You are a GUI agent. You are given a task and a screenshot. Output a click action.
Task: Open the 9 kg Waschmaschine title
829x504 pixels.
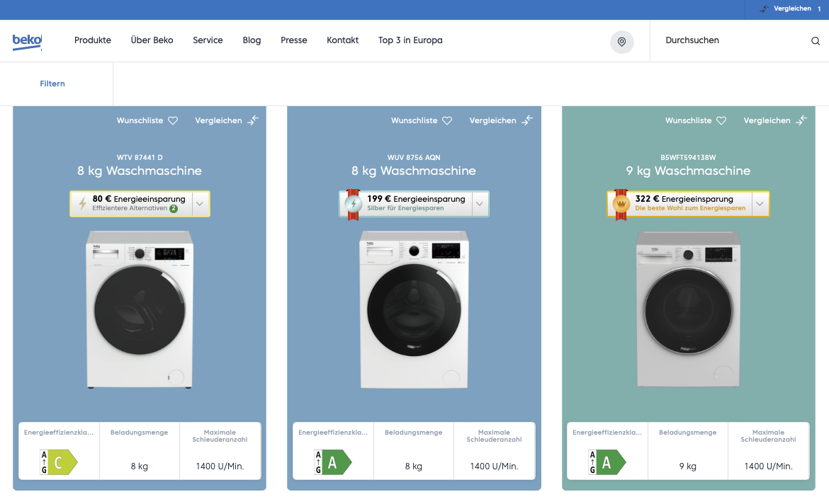tap(689, 171)
